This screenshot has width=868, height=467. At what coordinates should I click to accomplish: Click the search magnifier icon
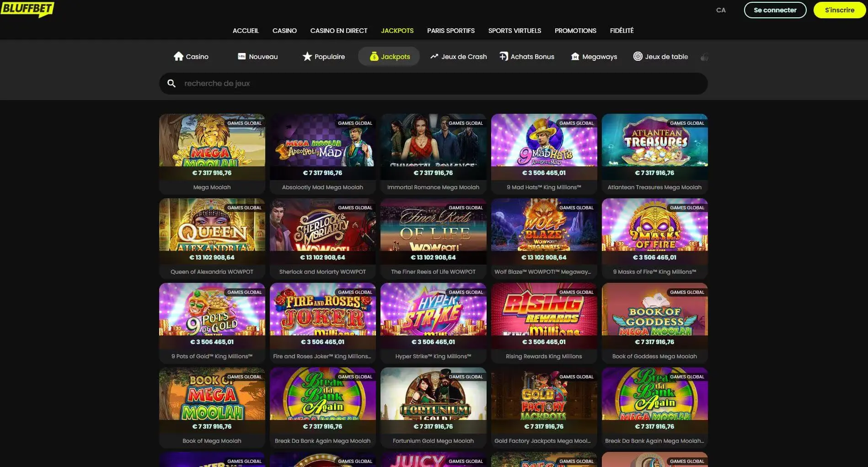(171, 83)
